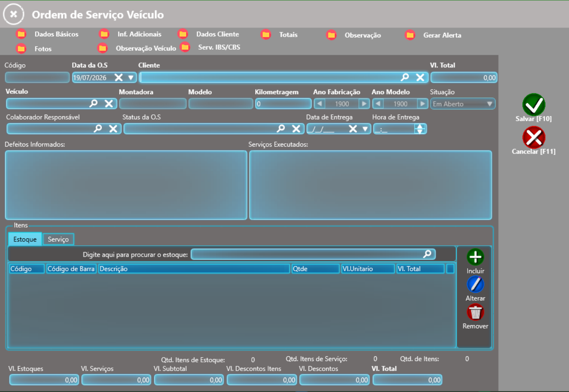Image resolution: width=569 pixels, height=392 pixels.
Task: Open the Data de Entrega date dropdown
Action: 365,128
